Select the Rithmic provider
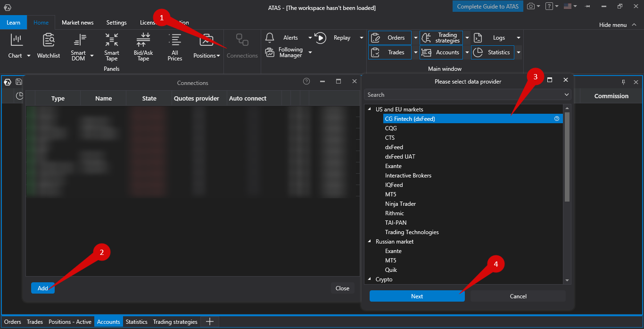Viewport: 644px width, 329px height. click(395, 213)
